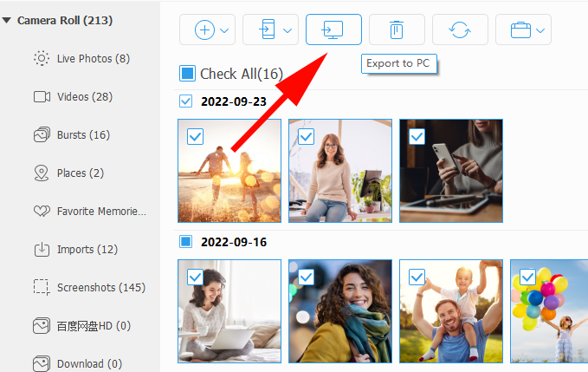Click the refresh sync icon
The height and width of the screenshot is (372, 588).
[x=460, y=29]
